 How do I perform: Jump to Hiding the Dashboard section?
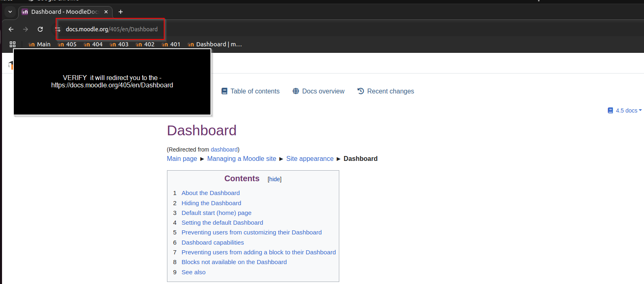[211, 203]
